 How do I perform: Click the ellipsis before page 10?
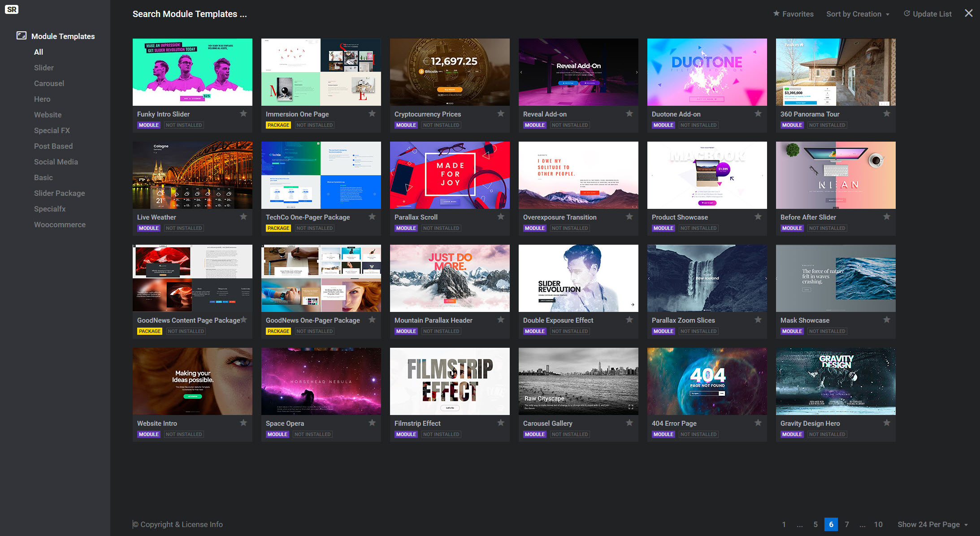863,524
